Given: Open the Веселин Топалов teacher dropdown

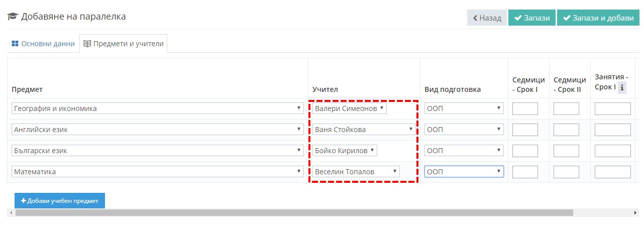Looking at the screenshot, I should [x=356, y=172].
